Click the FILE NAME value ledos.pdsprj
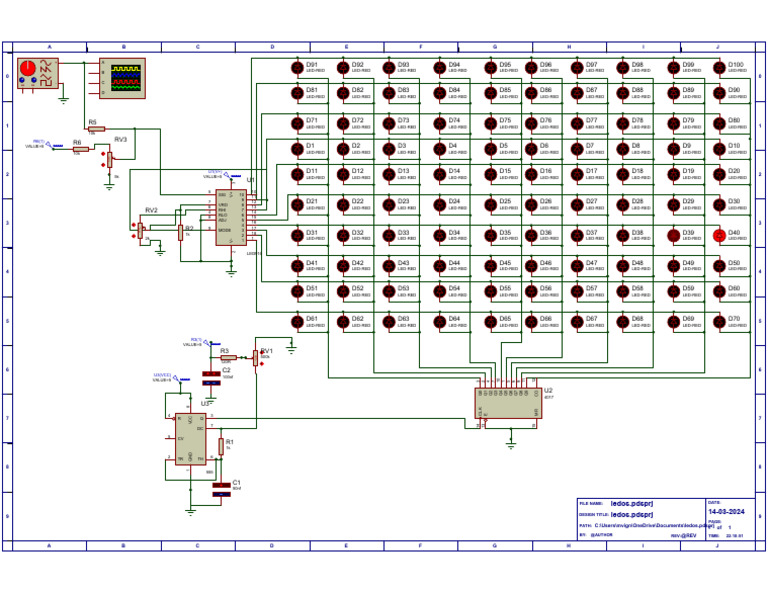Image resolution: width=768 pixels, height=594 pixels. coord(632,503)
